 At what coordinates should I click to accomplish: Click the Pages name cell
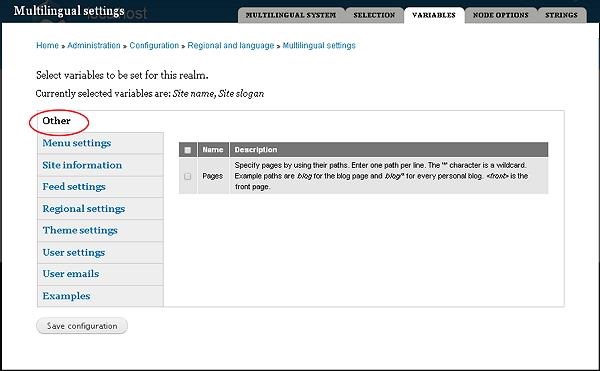pyautogui.click(x=213, y=176)
